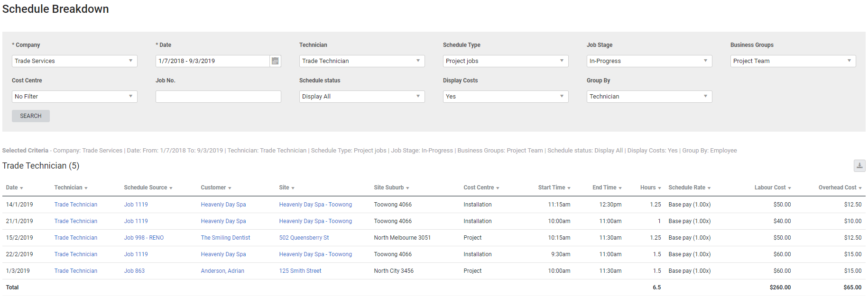This screenshot has height=296, width=868.
Task: Sort by End Time column header
Action: click(x=607, y=188)
